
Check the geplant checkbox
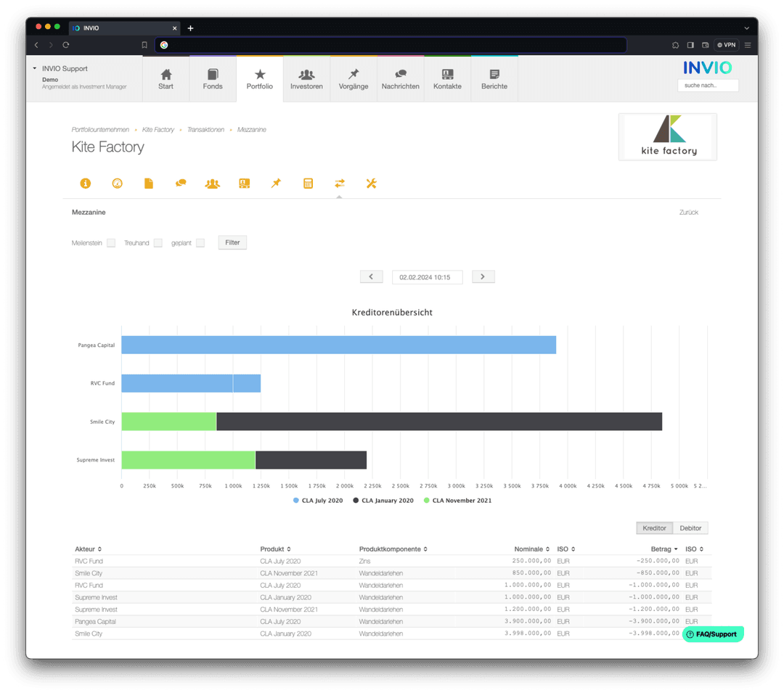tap(200, 243)
